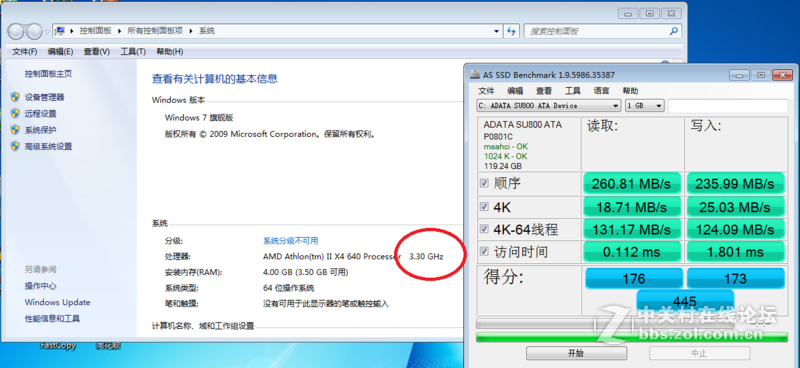The image size is (800, 368).
Task: Click the shield icon beside 系统保护
Action: coord(15,130)
